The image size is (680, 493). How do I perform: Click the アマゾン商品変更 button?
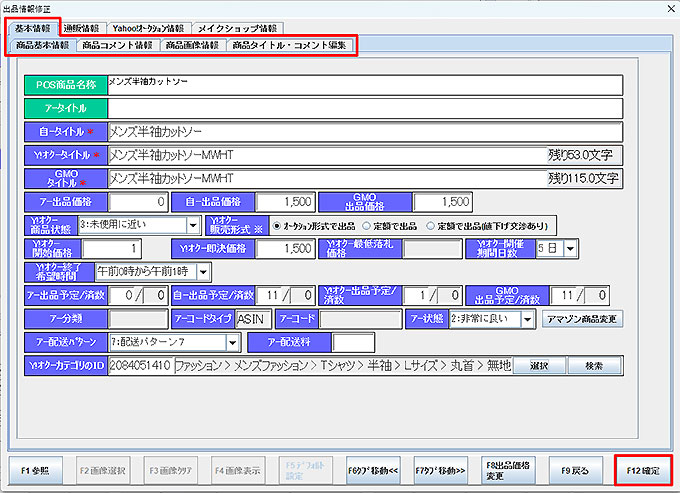(581, 319)
